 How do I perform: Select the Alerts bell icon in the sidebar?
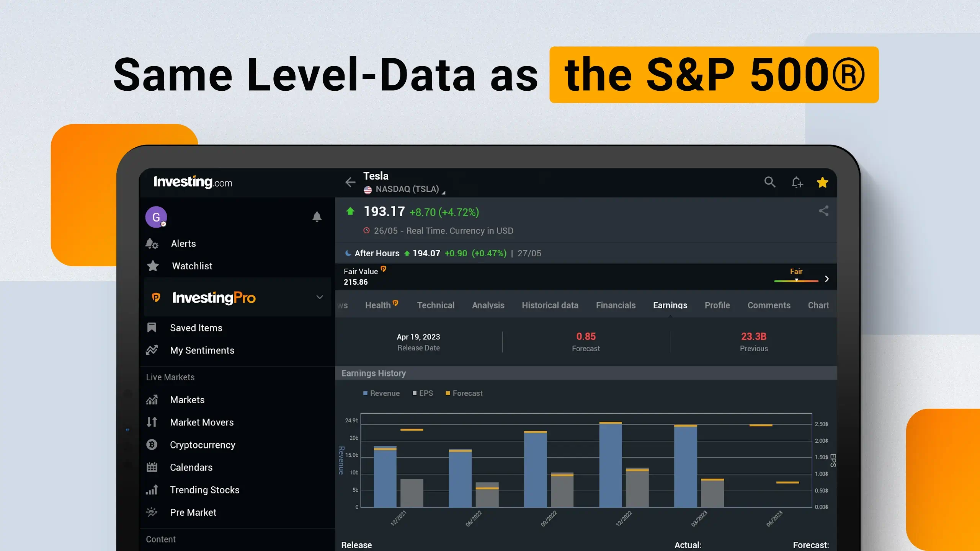click(152, 244)
